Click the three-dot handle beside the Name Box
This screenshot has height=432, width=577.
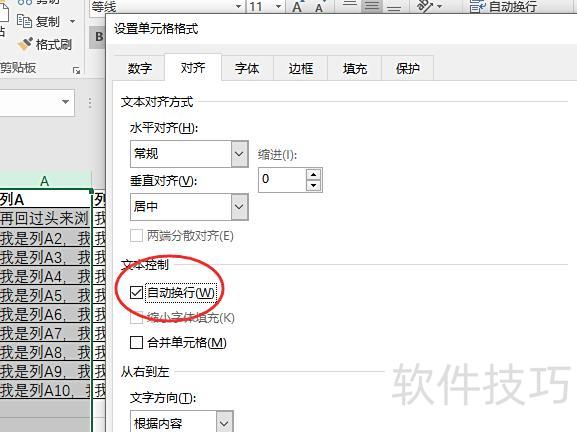point(90,103)
